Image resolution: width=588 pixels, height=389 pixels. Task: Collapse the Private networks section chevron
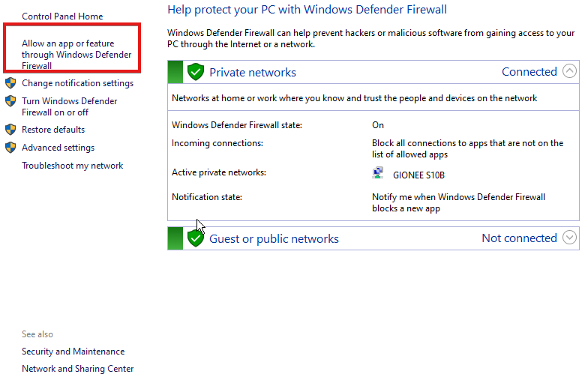(569, 70)
